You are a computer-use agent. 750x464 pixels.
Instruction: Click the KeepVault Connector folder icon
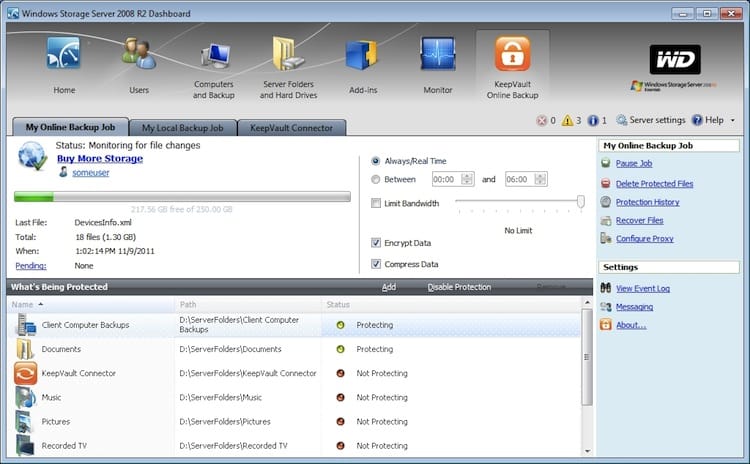tap(25, 373)
